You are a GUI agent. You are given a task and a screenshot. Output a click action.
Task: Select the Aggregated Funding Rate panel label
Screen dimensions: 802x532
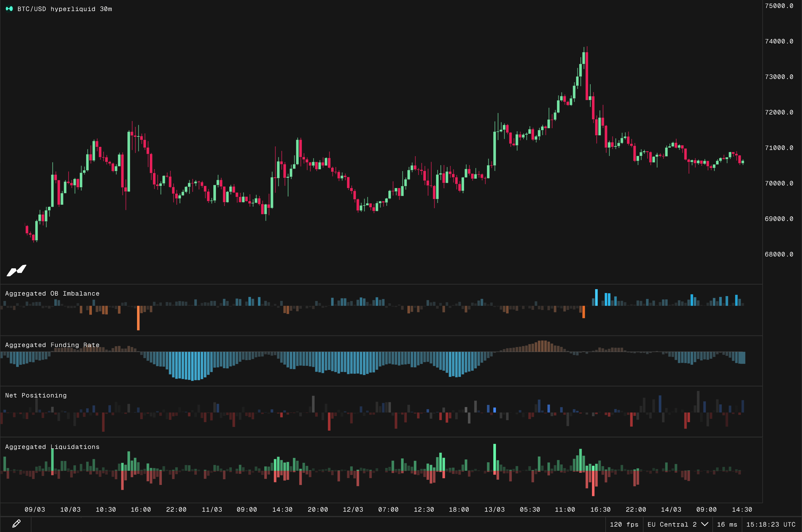[x=52, y=345]
